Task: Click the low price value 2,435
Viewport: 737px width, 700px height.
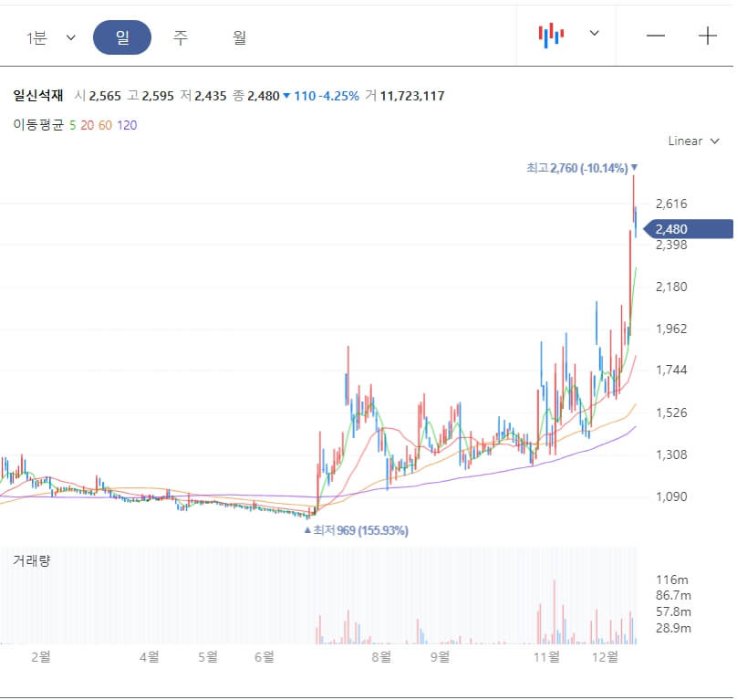Action: [211, 96]
